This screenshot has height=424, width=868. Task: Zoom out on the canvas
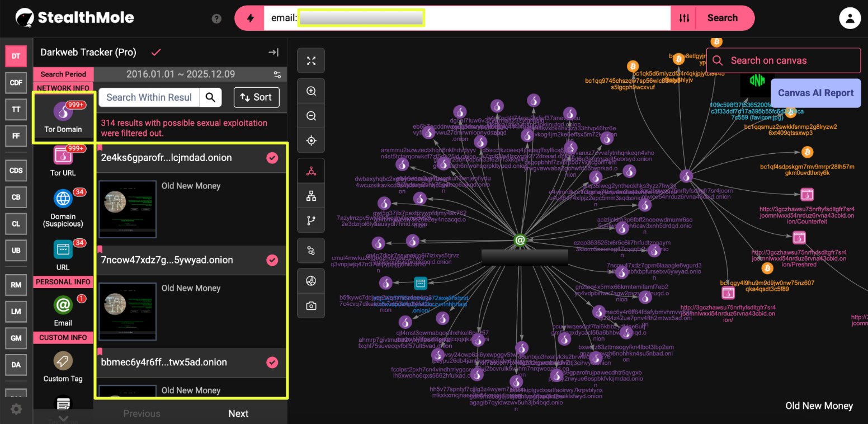(311, 116)
